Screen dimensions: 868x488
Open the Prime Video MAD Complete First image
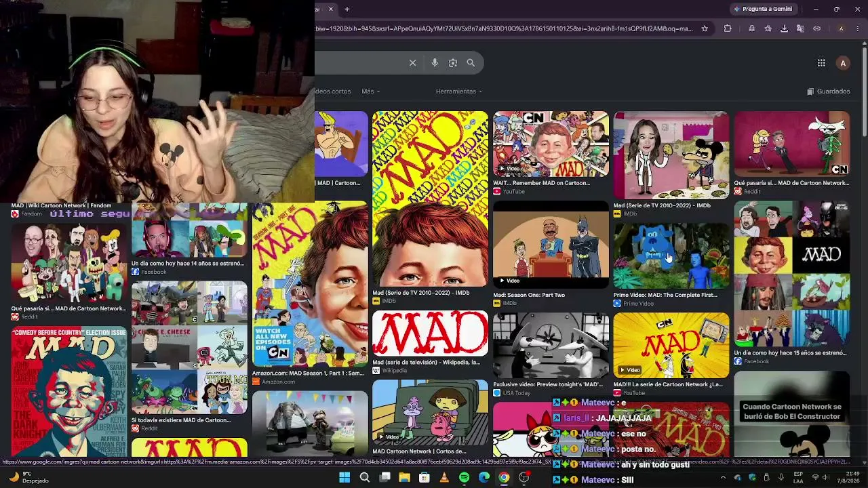[671, 256]
